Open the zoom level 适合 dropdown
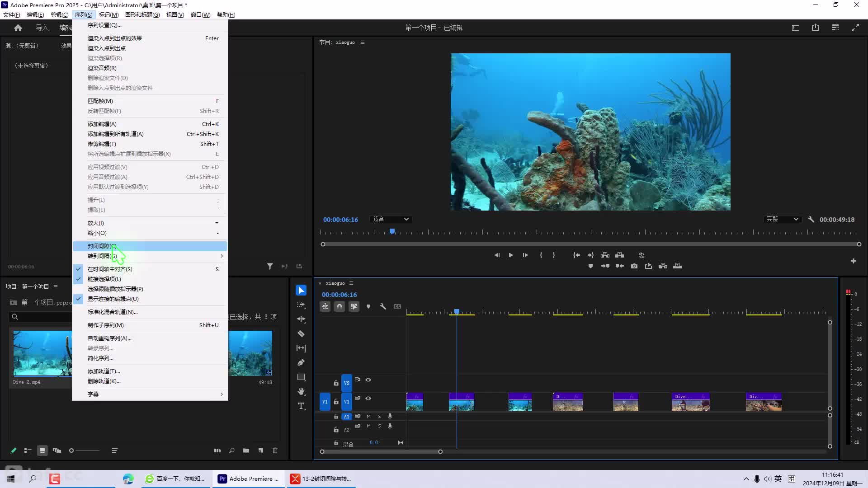Image resolution: width=868 pixels, height=488 pixels. [x=391, y=219]
